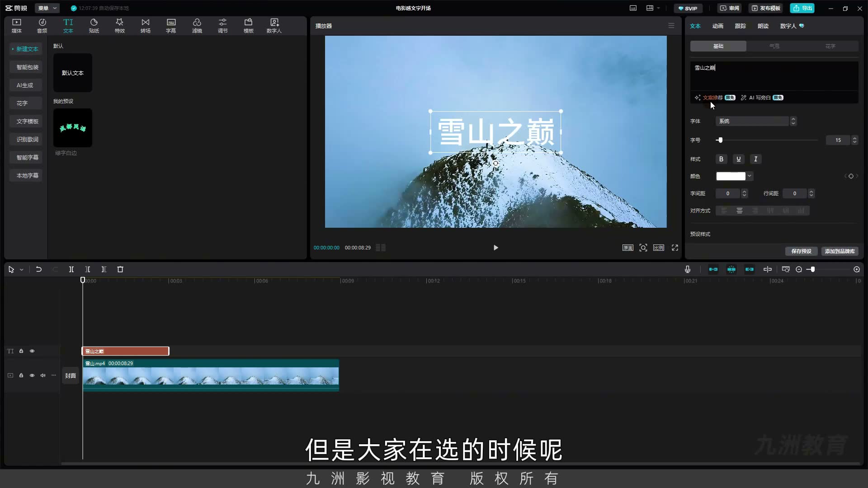
Task: Hide the video track with eye icon
Action: pos(32,375)
